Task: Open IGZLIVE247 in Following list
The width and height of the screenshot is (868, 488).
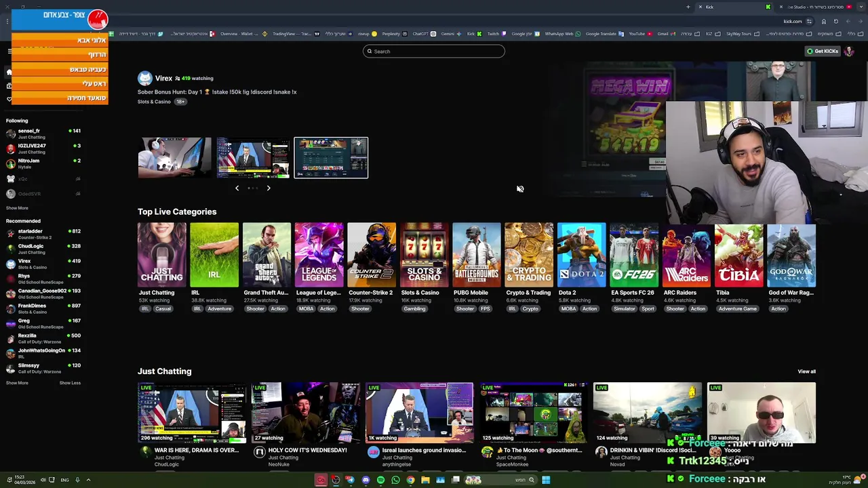Action: [x=43, y=148]
